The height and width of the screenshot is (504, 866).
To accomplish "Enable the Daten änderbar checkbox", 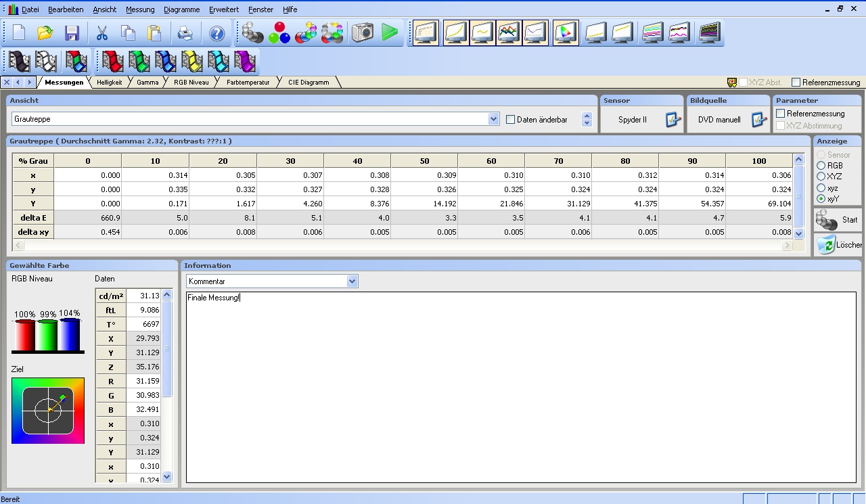I will click(511, 120).
